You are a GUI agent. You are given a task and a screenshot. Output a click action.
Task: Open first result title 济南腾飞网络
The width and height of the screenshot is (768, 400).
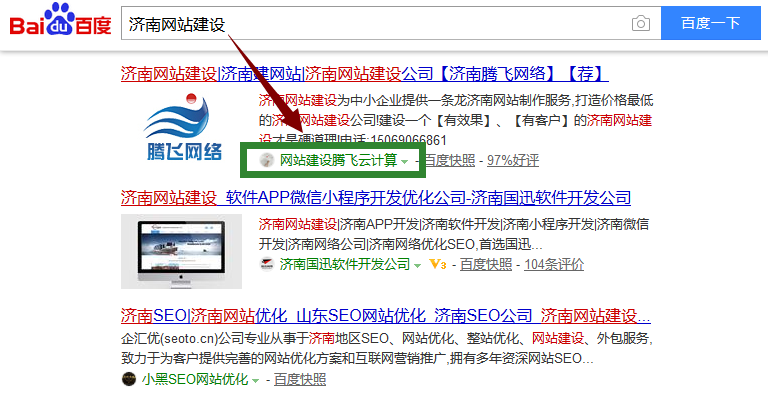(x=364, y=74)
